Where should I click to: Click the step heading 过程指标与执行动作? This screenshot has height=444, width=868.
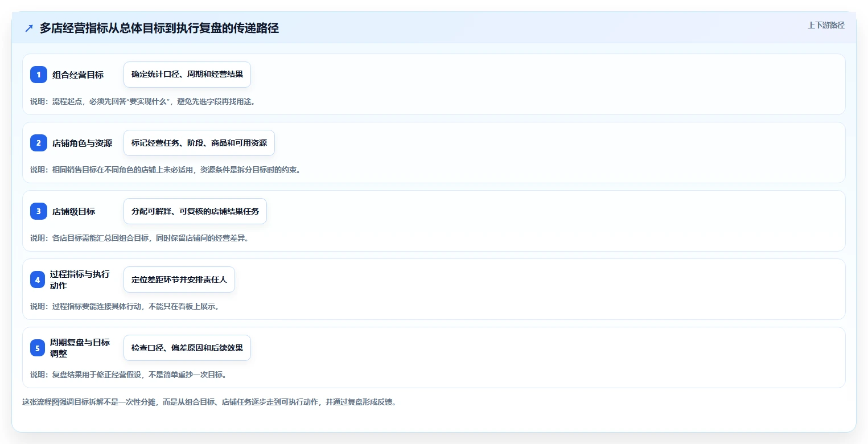point(80,279)
